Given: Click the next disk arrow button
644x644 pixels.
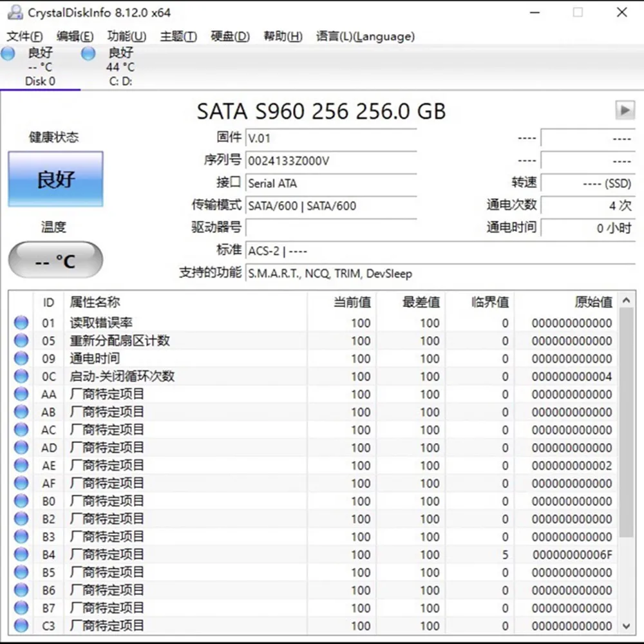Looking at the screenshot, I should 624,110.
